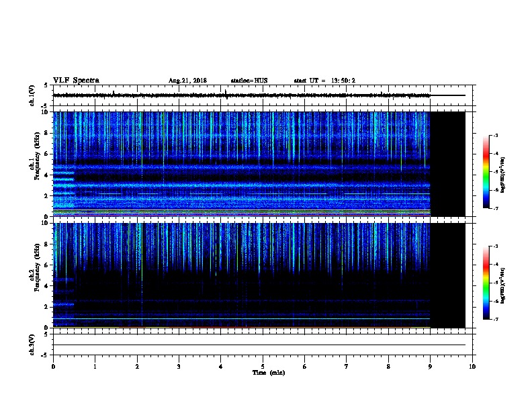Click the time tick label "7" on bottom axis
Screen dimensions: 532x411
[347, 366]
